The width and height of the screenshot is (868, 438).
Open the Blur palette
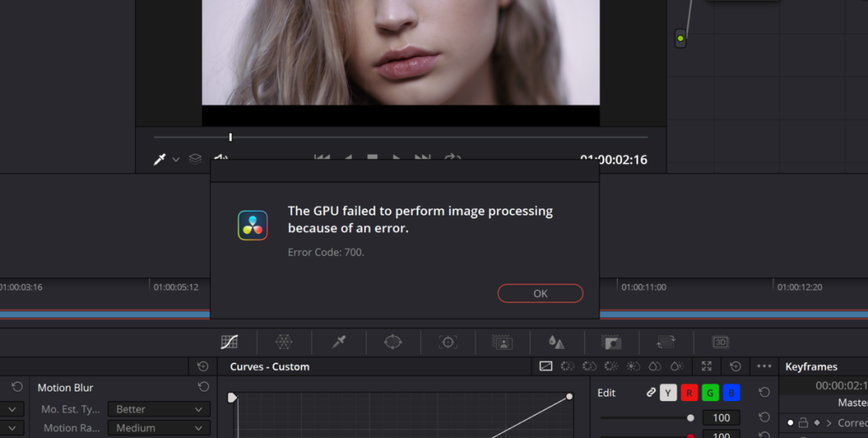[x=556, y=342]
